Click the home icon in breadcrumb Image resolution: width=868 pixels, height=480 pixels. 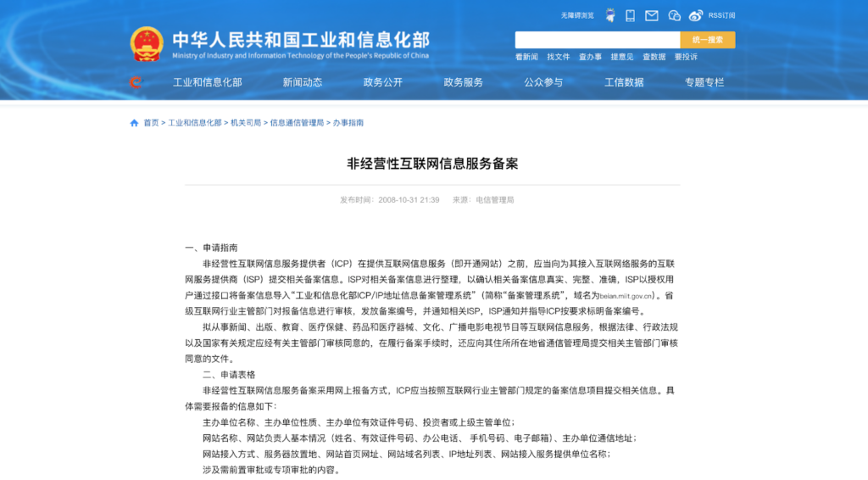click(134, 123)
